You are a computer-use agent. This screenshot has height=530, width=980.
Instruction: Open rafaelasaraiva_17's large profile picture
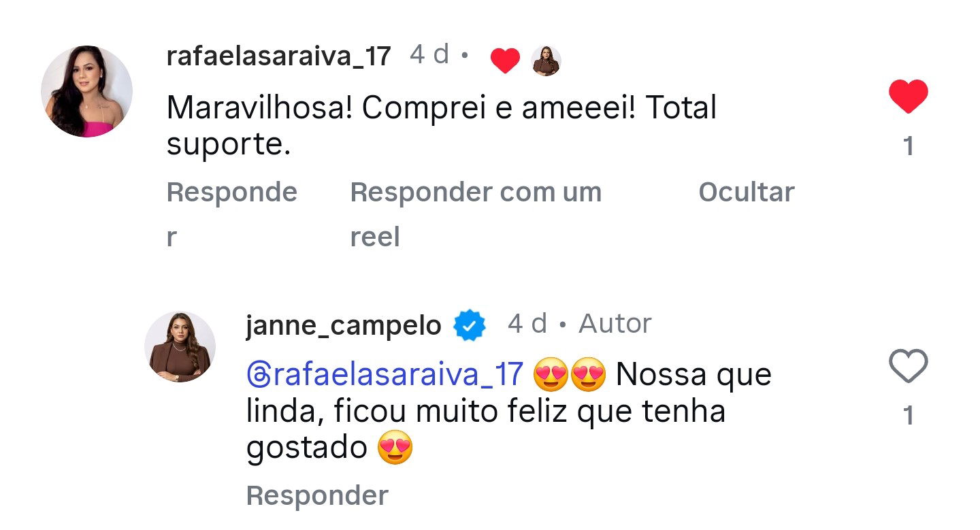click(86, 91)
